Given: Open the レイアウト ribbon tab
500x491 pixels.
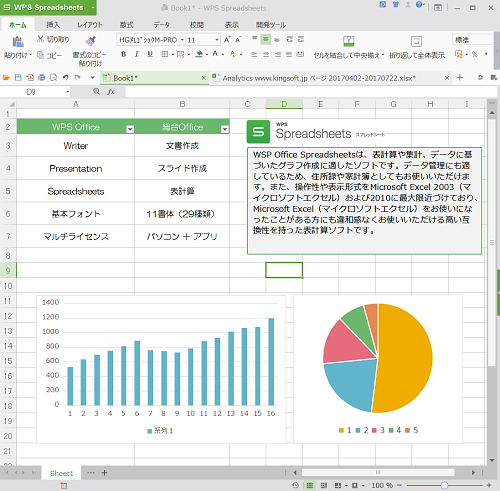Looking at the screenshot, I should point(90,25).
